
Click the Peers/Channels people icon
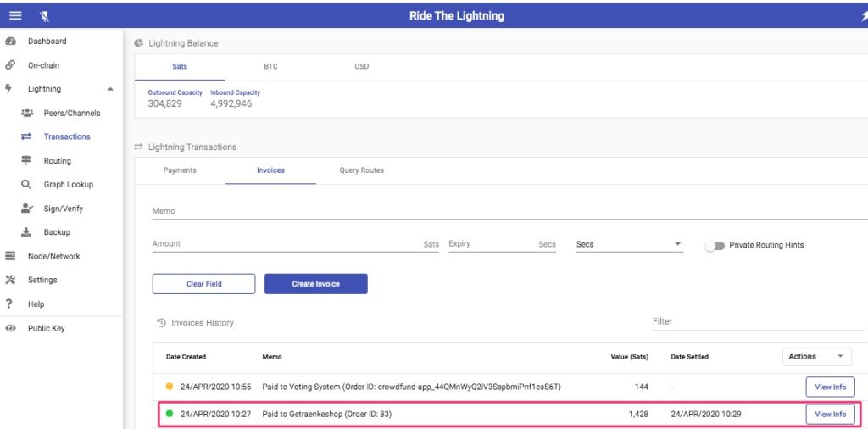tap(26, 113)
